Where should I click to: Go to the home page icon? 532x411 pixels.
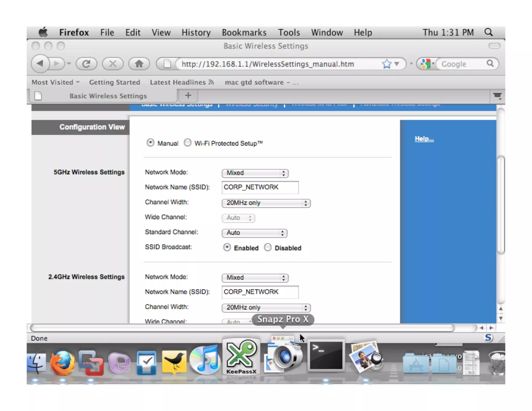tap(139, 64)
